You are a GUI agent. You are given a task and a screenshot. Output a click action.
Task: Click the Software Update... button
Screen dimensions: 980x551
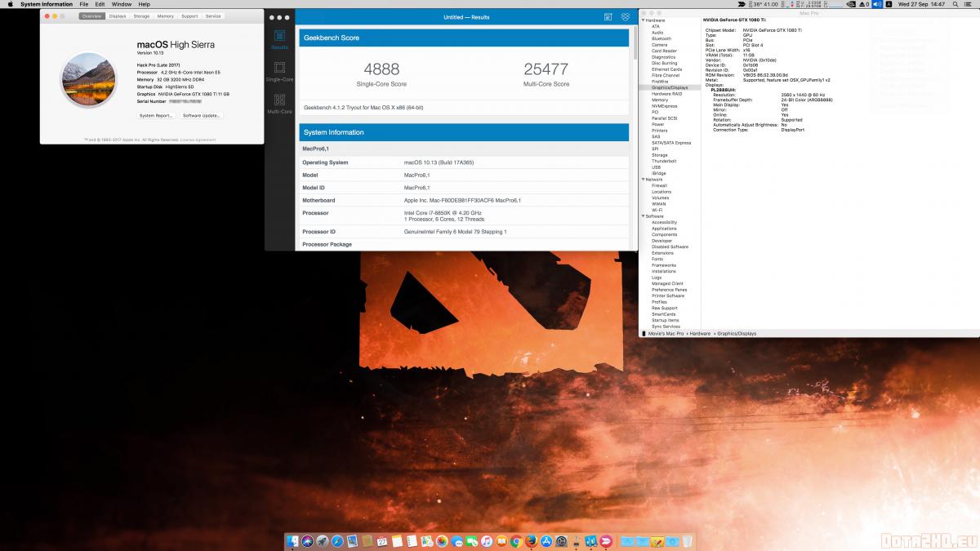[201, 115]
